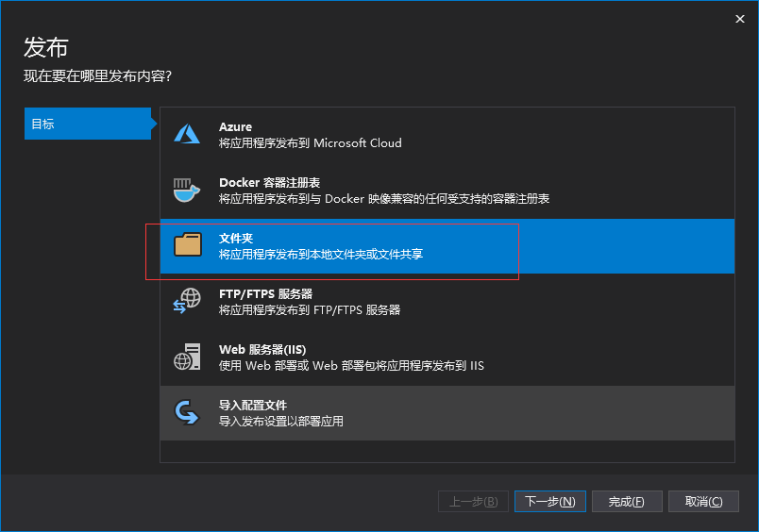Click the disabled 上一步(B) button
This screenshot has width=759, height=532.
coord(473,502)
